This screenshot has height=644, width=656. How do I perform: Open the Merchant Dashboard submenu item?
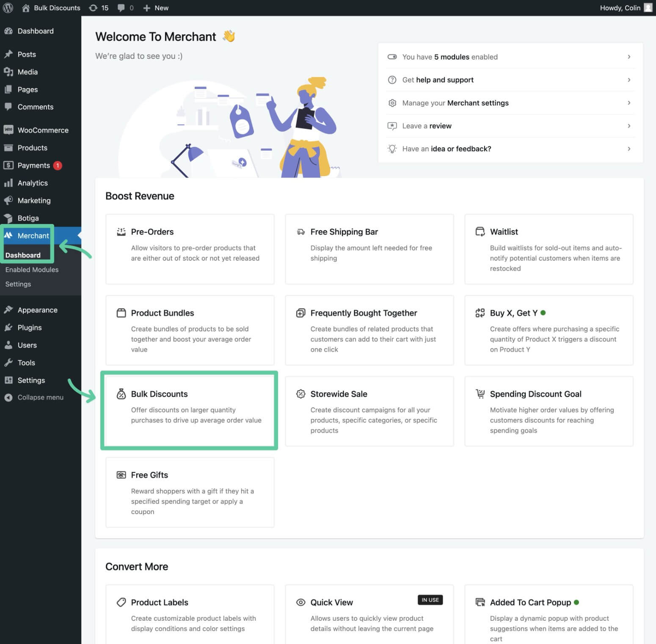[x=23, y=255]
